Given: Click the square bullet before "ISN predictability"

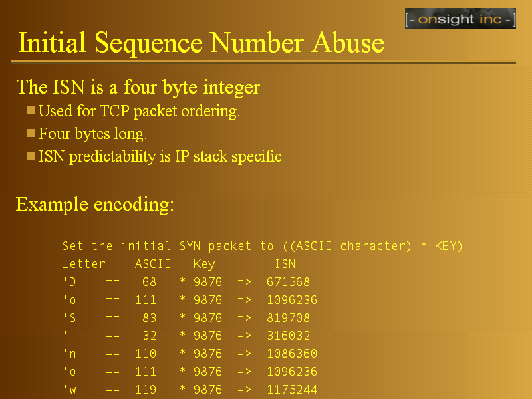Looking at the screenshot, I should pyautogui.click(x=31, y=156).
